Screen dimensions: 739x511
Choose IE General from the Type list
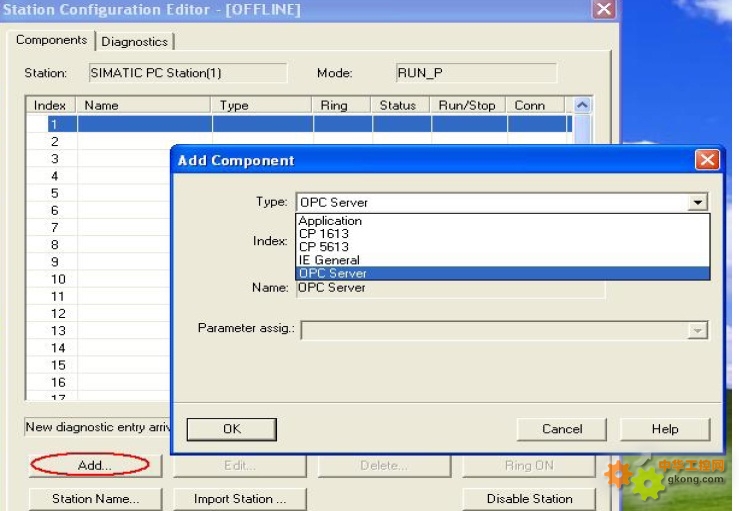coord(502,260)
